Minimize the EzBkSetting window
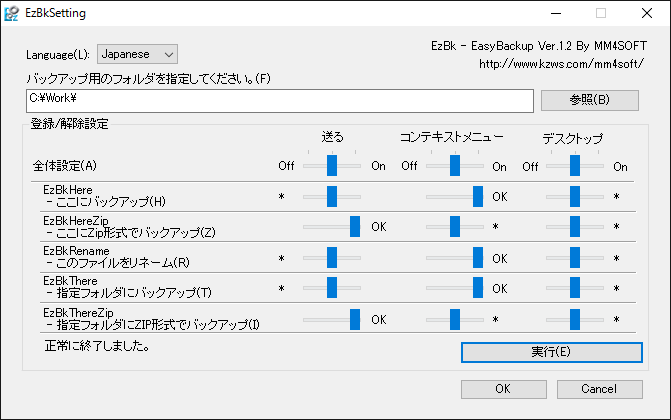This screenshot has width=671, height=420. click(x=556, y=13)
